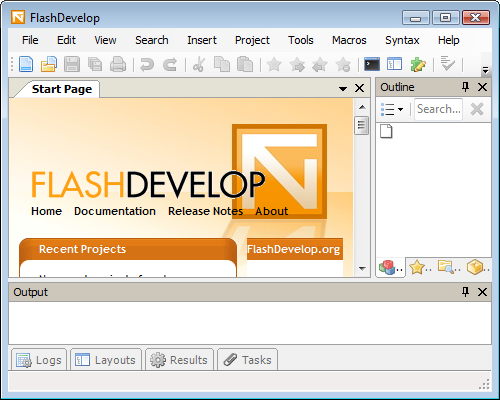Switch to the star bookmarks panel tab
The width and height of the screenshot is (500, 400).
(420, 267)
